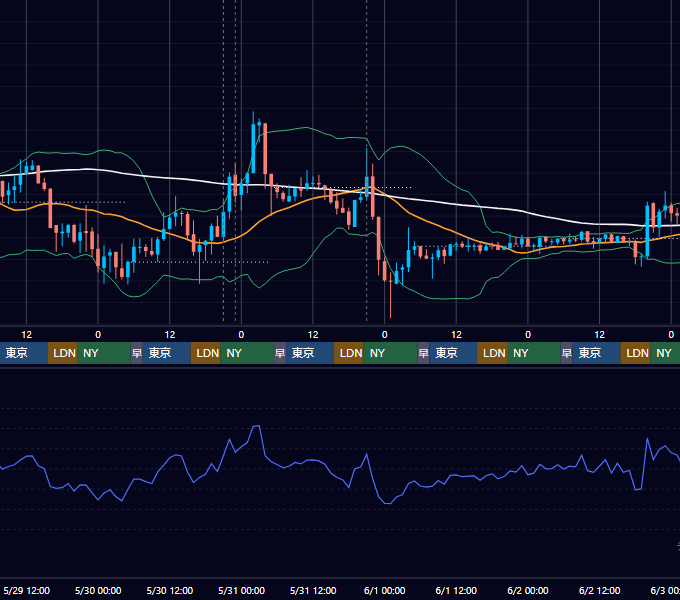Click 早 early-session block before 6/2 東京
The image size is (680, 600).
(x=566, y=353)
